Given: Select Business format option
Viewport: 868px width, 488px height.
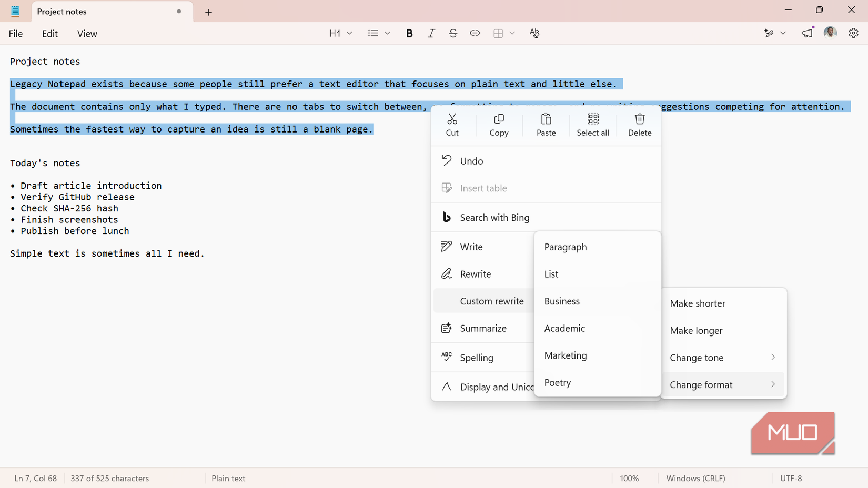Looking at the screenshot, I should tap(597, 301).
